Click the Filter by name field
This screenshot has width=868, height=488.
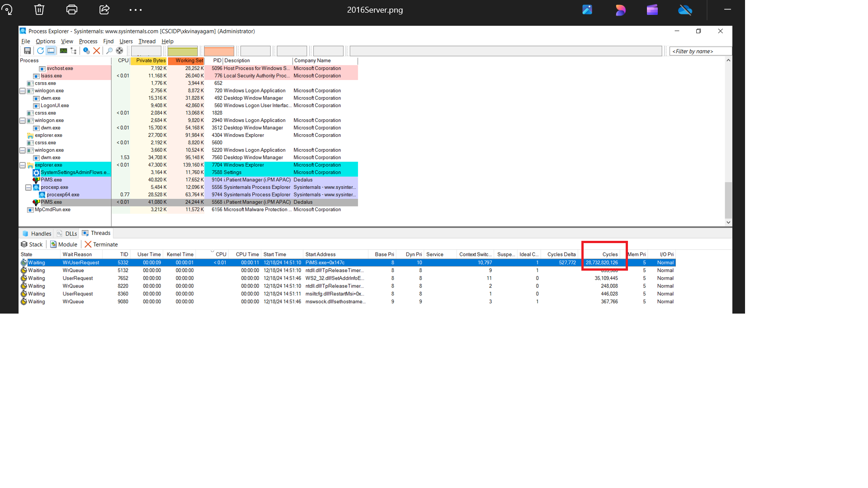click(x=699, y=51)
